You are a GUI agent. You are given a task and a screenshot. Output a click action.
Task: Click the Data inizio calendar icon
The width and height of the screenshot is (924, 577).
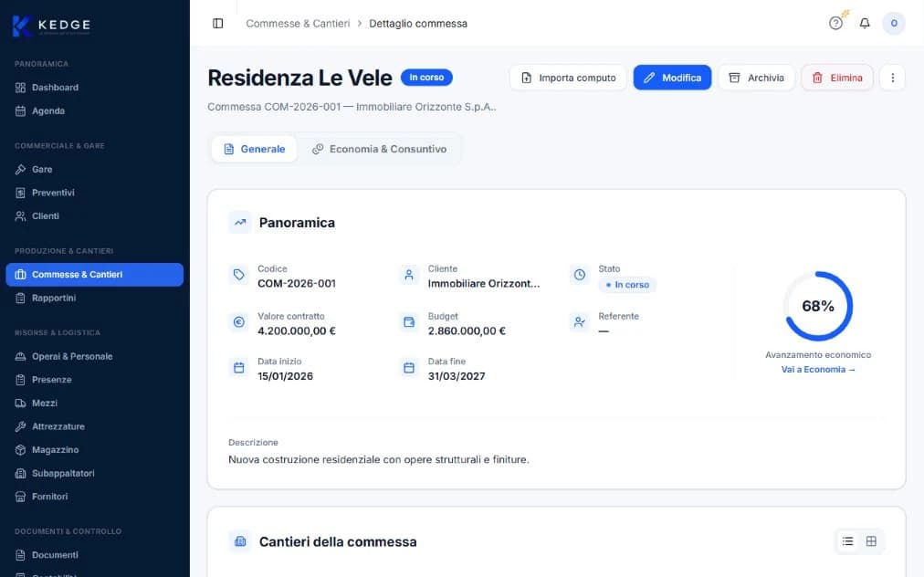click(238, 368)
